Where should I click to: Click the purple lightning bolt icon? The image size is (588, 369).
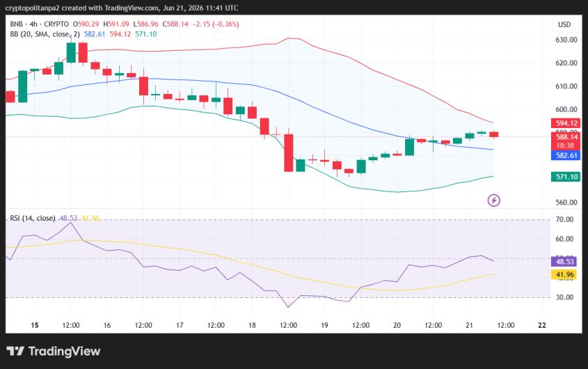click(493, 201)
